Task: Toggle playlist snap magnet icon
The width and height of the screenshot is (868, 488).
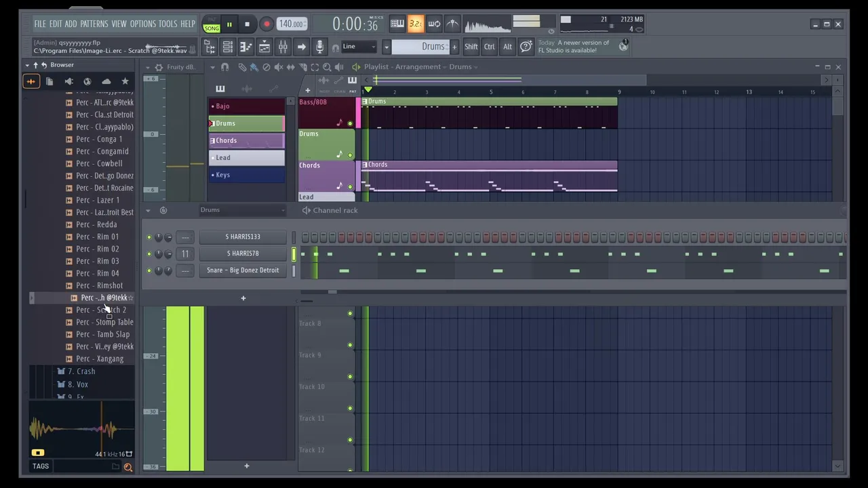Action: (x=225, y=67)
